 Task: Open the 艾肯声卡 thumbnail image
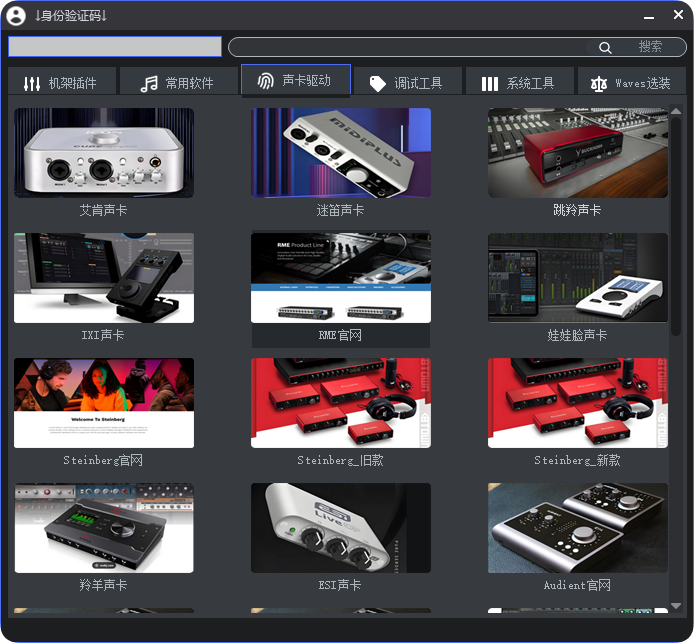tap(104, 153)
